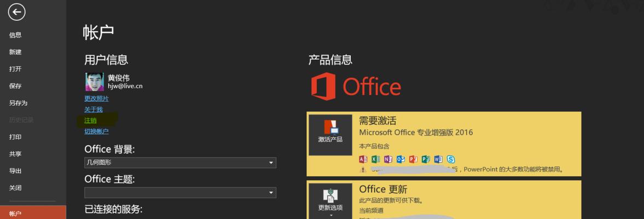The width and height of the screenshot is (644, 219).
Task: Click the PowerPoint product icon
Action: tap(413, 159)
